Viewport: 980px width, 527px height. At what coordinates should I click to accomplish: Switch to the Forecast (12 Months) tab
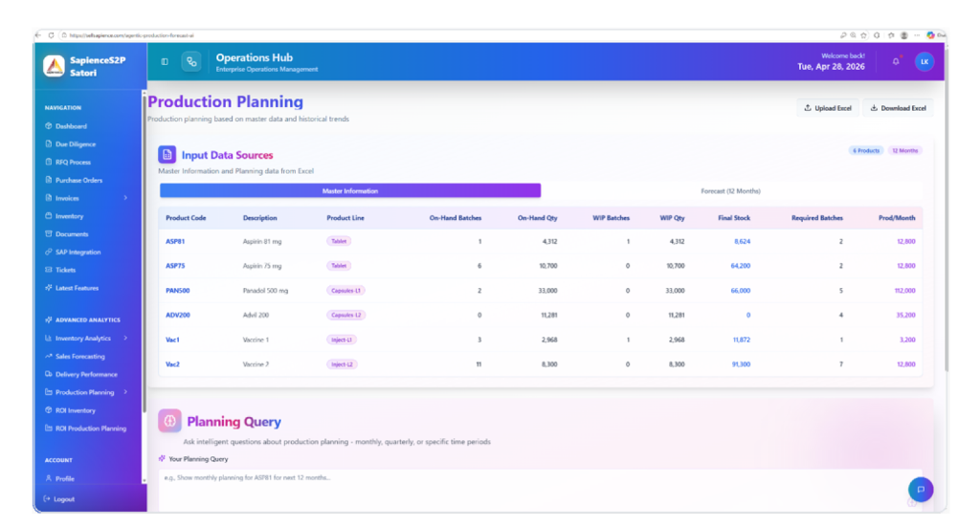(x=730, y=191)
